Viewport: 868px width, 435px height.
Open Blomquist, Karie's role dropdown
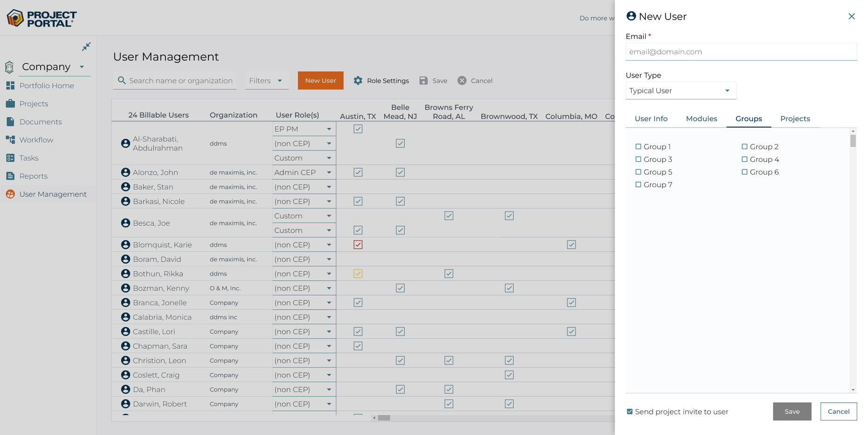pyautogui.click(x=304, y=244)
